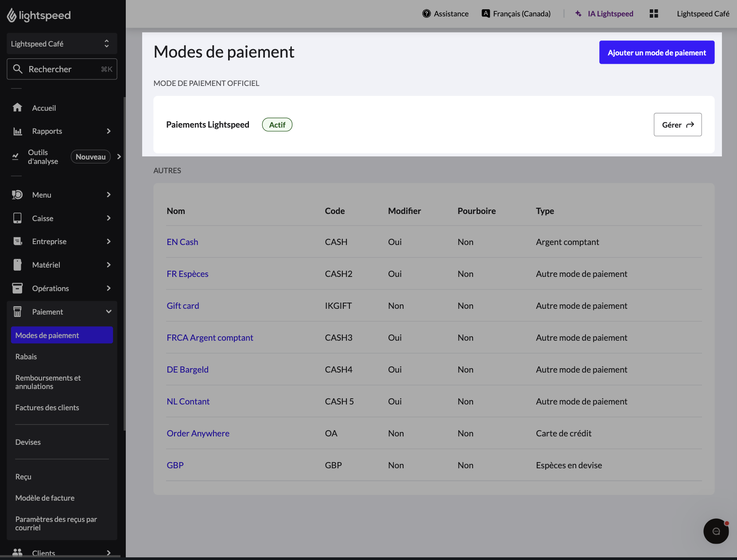The width and height of the screenshot is (737, 560).
Task: Open the FR Espèces payment method
Action: [187, 274]
